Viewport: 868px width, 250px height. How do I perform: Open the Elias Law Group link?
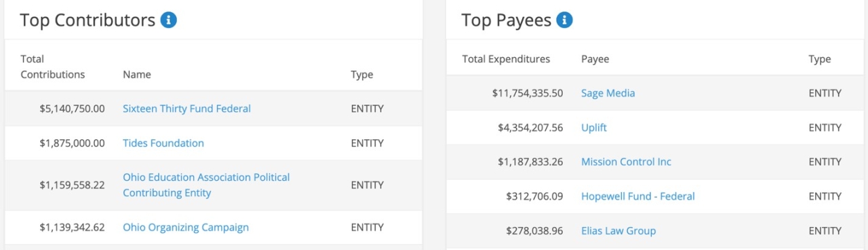pyautogui.click(x=618, y=231)
